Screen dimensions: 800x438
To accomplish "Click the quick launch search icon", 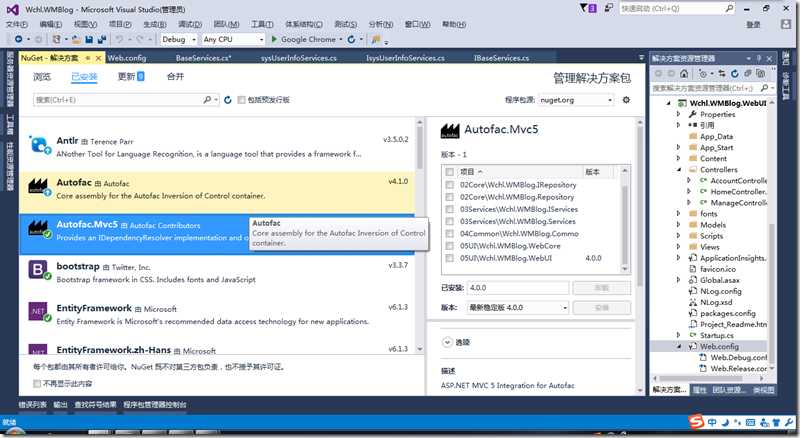I will click(730, 8).
